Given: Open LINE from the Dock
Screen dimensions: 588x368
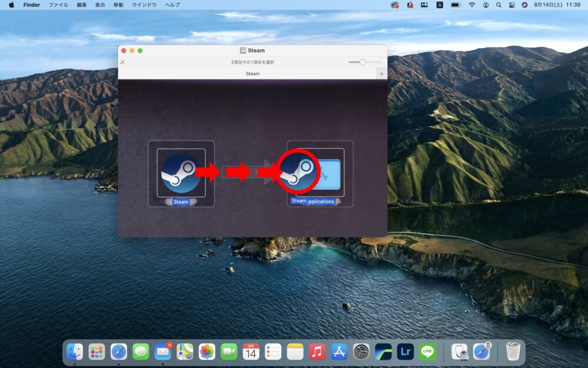Looking at the screenshot, I should point(427,352).
